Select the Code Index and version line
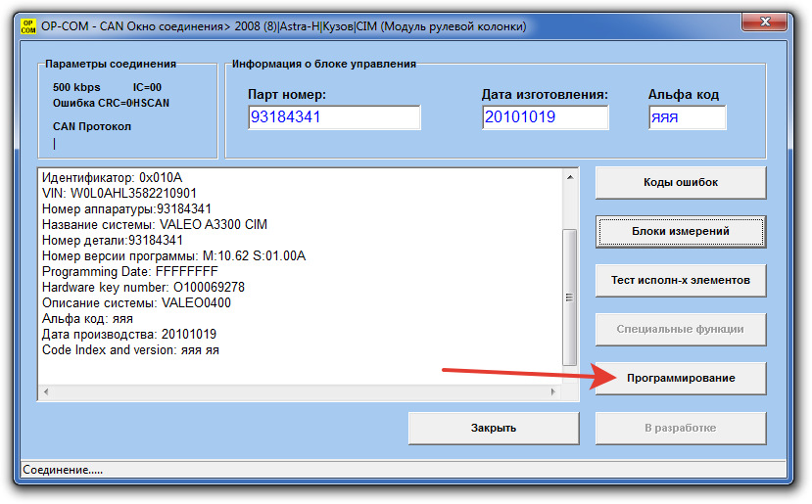Image resolution: width=812 pixels, height=504 pixels. [x=130, y=349]
